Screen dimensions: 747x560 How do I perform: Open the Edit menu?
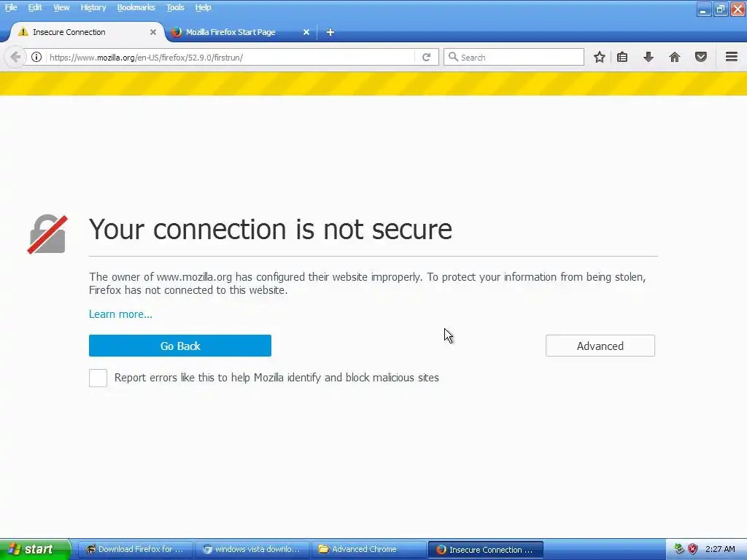35,7
